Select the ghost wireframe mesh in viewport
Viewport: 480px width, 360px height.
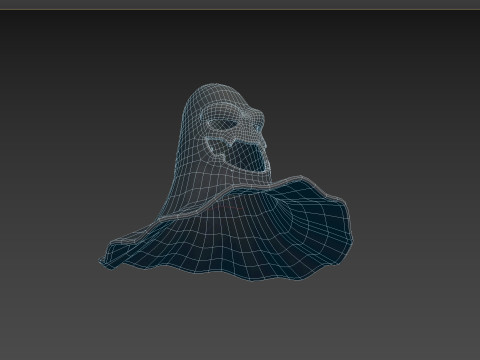pyautogui.click(x=226, y=183)
